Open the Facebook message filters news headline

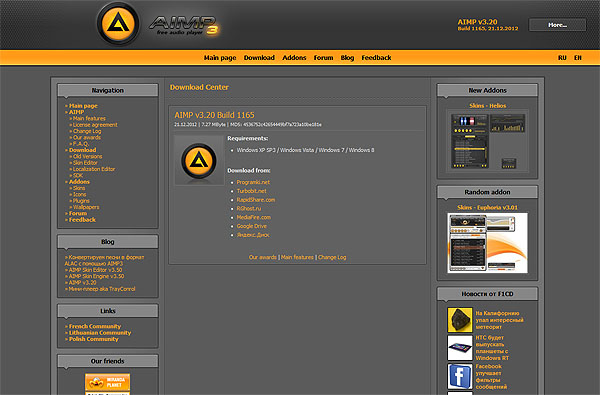[x=491, y=377]
